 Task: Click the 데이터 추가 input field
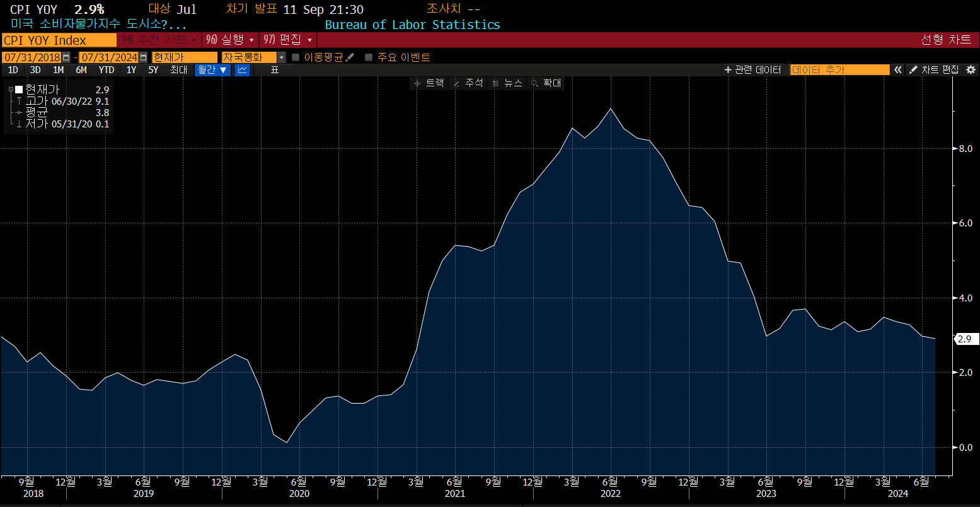840,70
